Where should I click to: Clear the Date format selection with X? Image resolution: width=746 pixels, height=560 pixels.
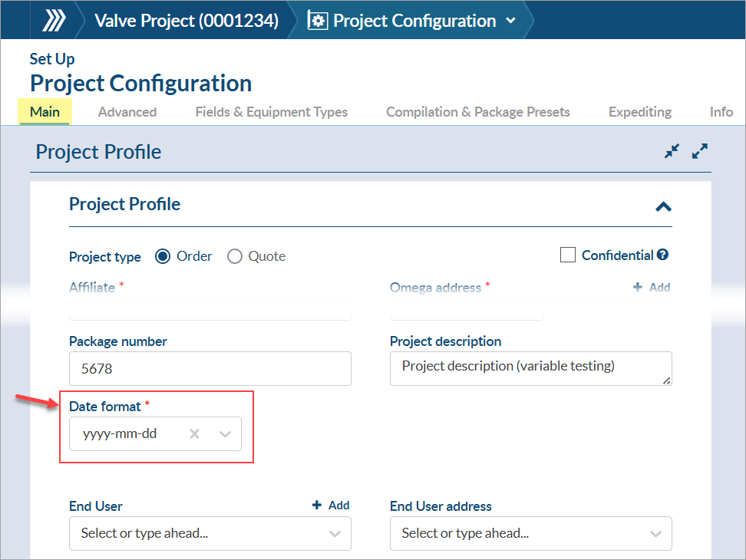[x=195, y=434]
